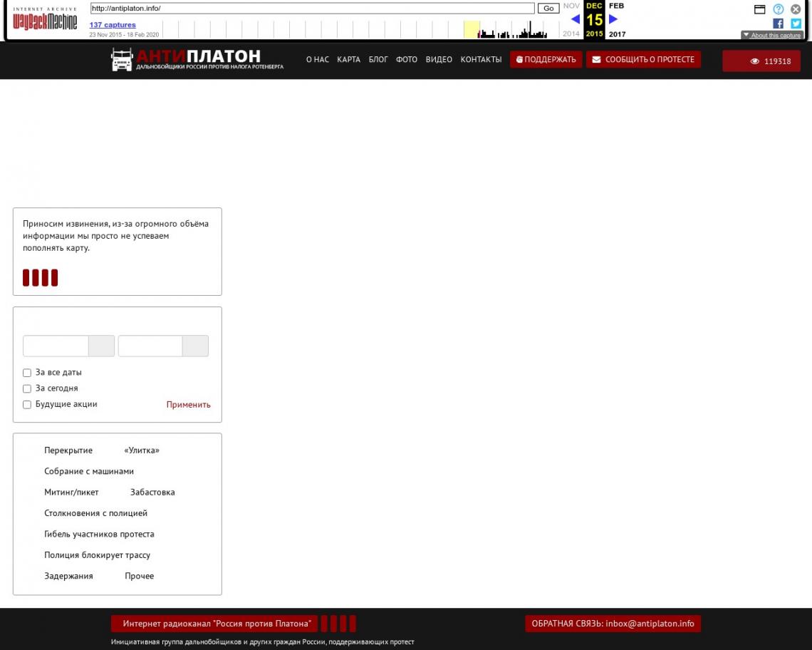Jump to the NOV capture month
This screenshot has height=650, width=812.
[571, 6]
